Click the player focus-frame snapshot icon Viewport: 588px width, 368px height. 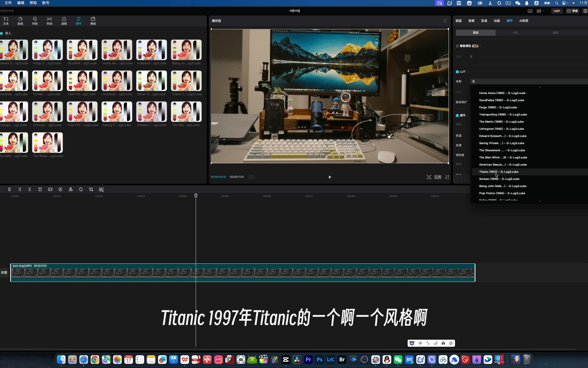[429, 177]
